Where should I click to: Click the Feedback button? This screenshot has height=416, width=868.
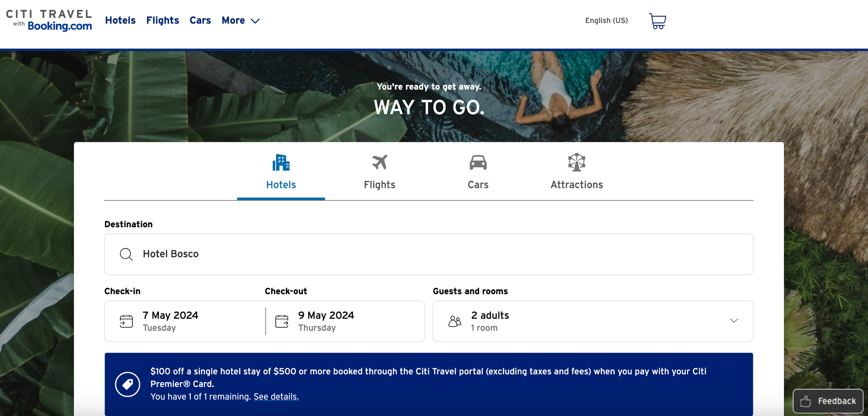click(828, 401)
